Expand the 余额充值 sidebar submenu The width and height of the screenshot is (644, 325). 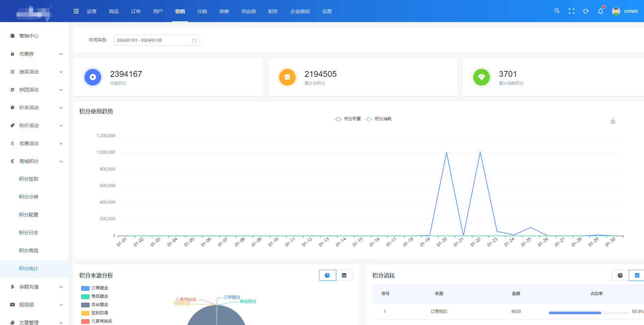[x=61, y=287]
